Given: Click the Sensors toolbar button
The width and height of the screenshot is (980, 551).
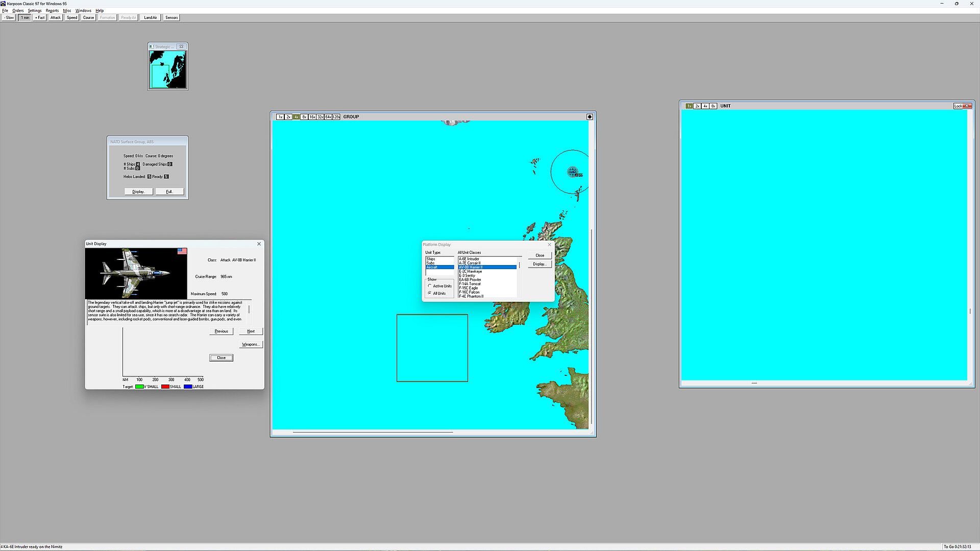Looking at the screenshot, I should click(171, 17).
